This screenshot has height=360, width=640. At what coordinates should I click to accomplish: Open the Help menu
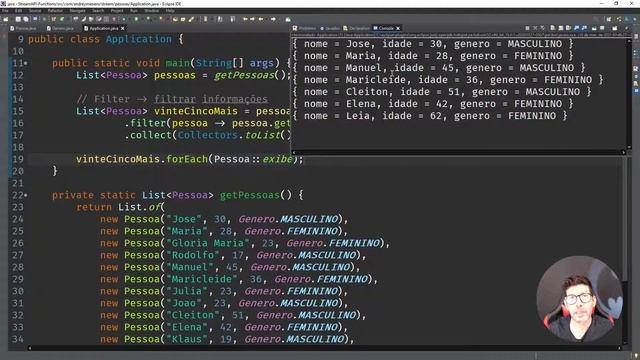click(170, 11)
